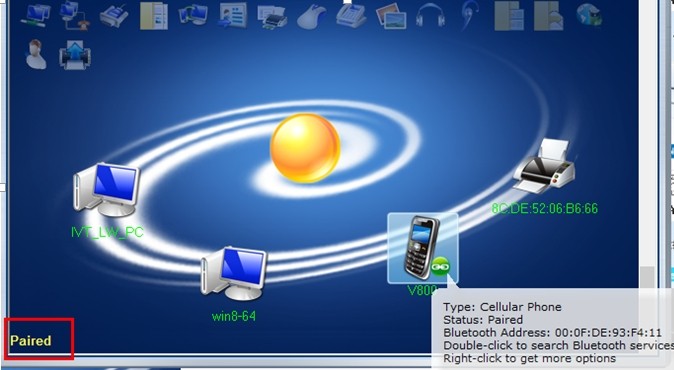Click the Personal Area Networking service icon

coord(36,14)
